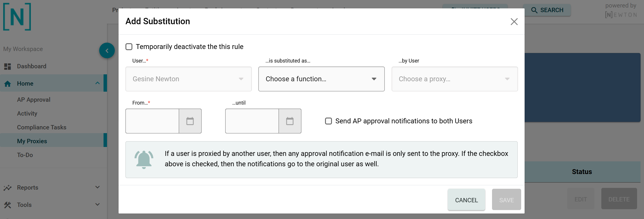This screenshot has height=219, width=644.
Task: Check Temporarily deactivate the this rule
Action: (x=129, y=47)
